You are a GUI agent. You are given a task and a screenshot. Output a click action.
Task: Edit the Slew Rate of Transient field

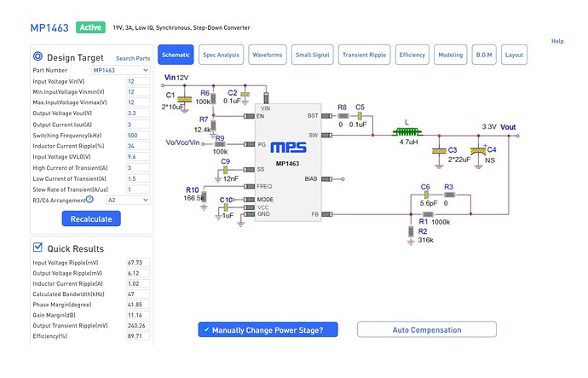click(138, 189)
